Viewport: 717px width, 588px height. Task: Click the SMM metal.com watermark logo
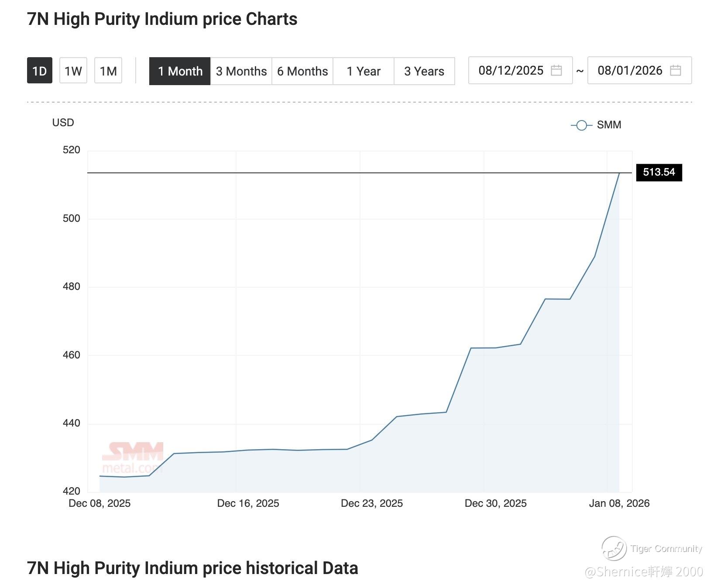click(133, 457)
